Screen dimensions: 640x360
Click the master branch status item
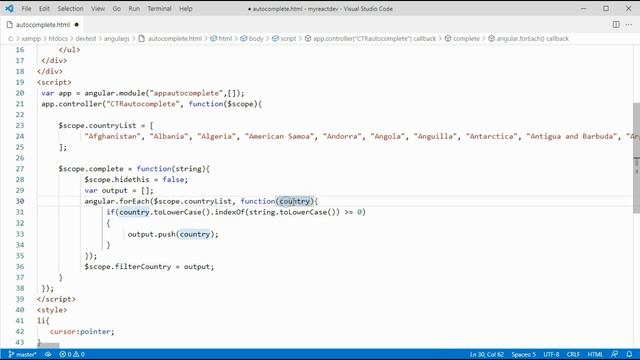tap(22, 354)
